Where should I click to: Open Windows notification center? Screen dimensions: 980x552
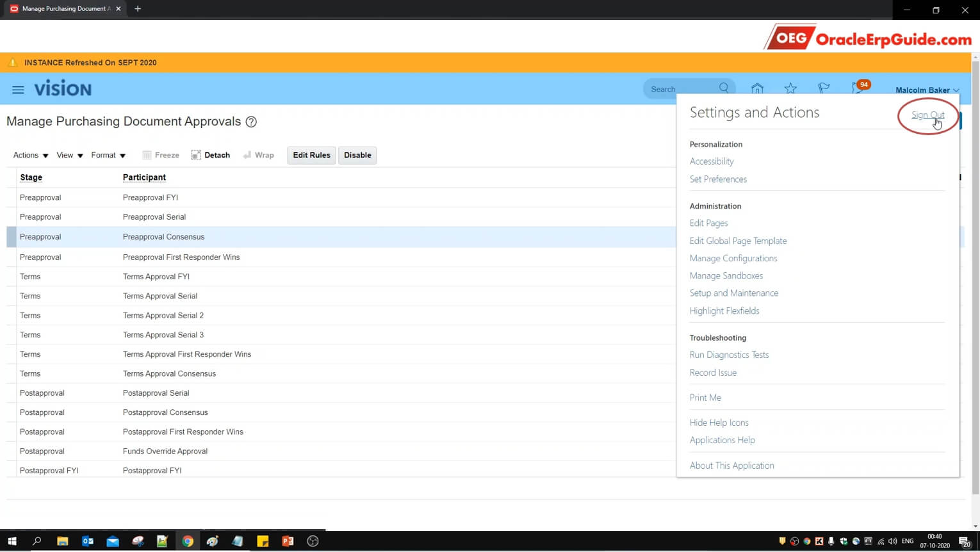965,542
